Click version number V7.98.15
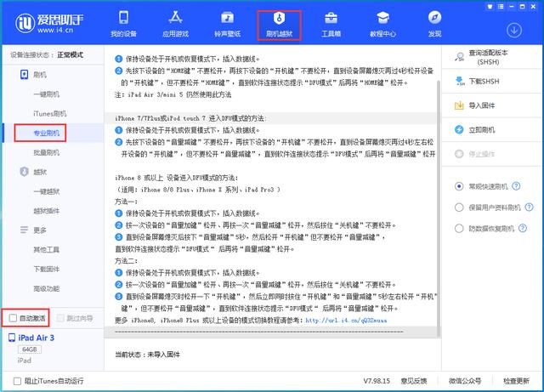This screenshot has height=392, width=544. coord(377,381)
